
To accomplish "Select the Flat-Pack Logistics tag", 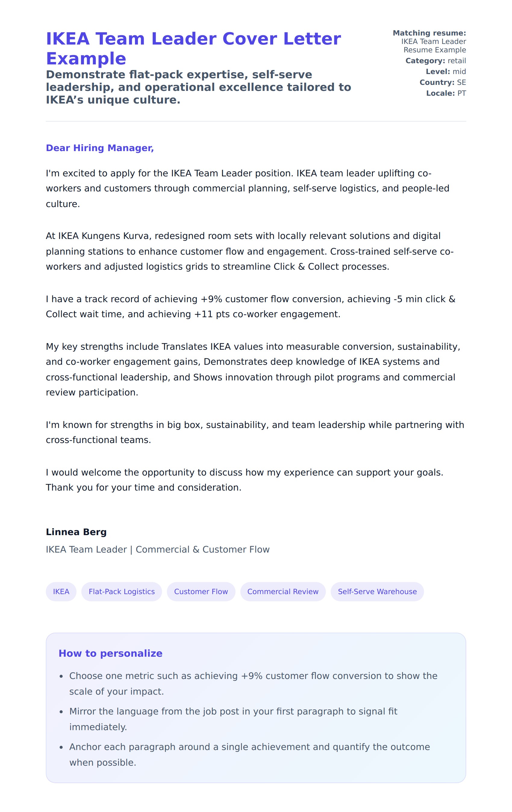I will pyautogui.click(x=121, y=591).
